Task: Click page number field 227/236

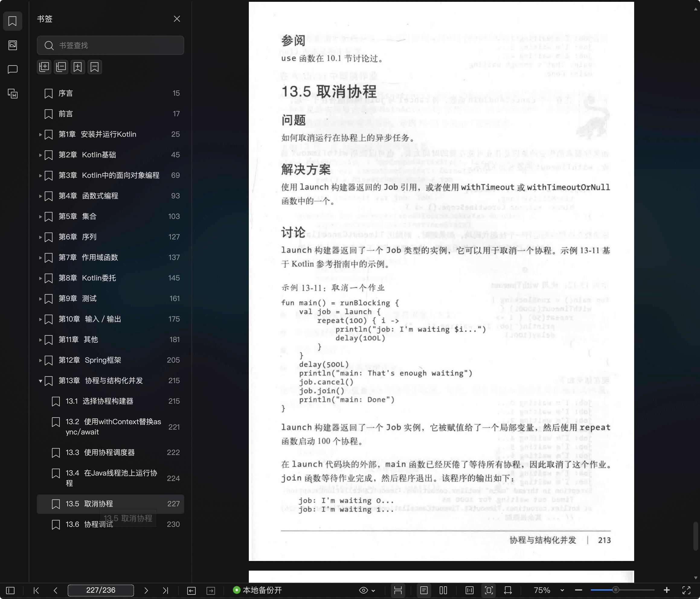Action: pos(101,590)
